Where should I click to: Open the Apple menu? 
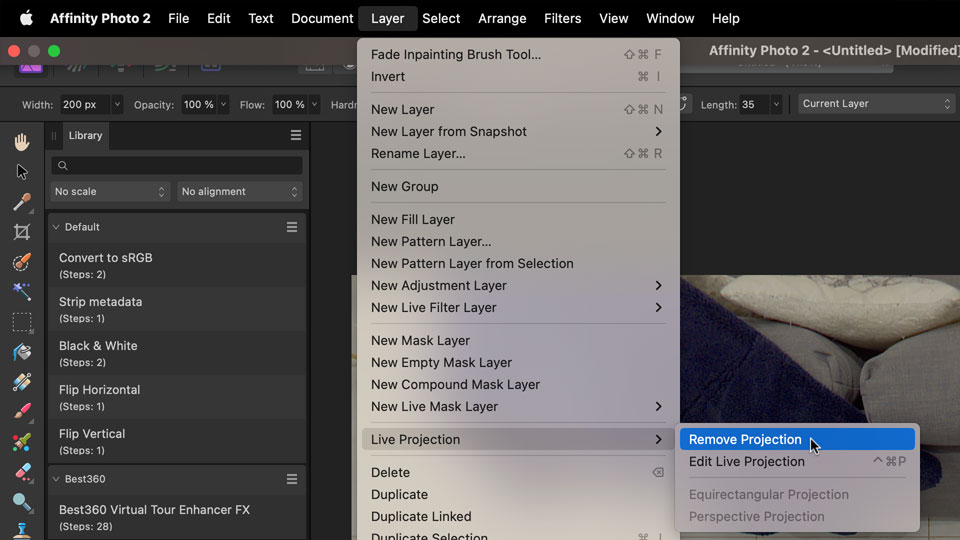[x=26, y=18]
